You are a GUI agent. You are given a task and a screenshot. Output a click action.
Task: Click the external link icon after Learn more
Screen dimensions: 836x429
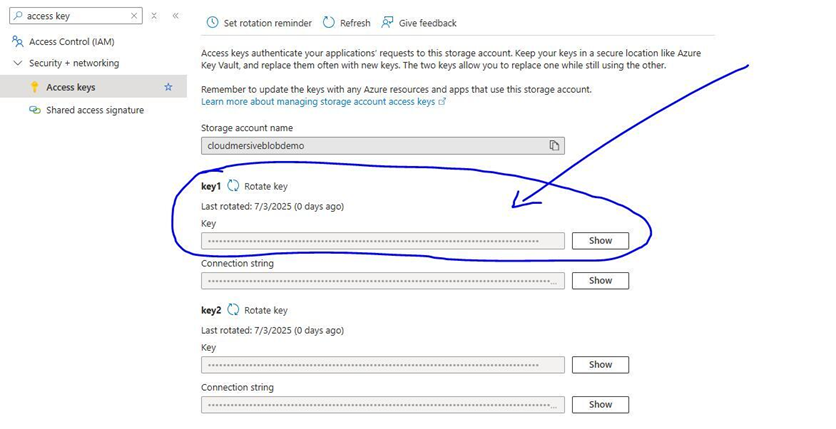(x=441, y=101)
